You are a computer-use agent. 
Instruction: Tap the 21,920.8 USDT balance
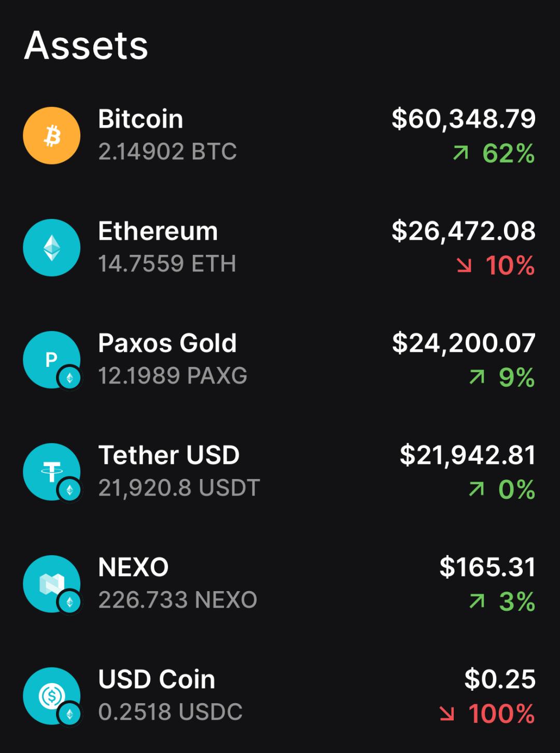pos(178,488)
